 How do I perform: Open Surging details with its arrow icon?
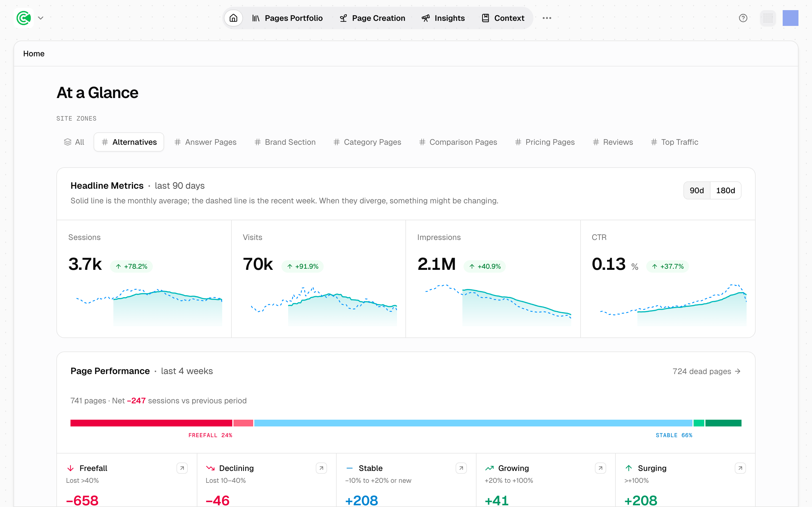click(x=740, y=468)
